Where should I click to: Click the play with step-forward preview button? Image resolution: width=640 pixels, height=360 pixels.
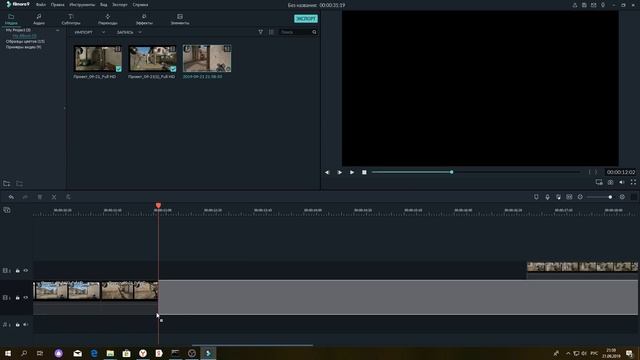(340, 172)
